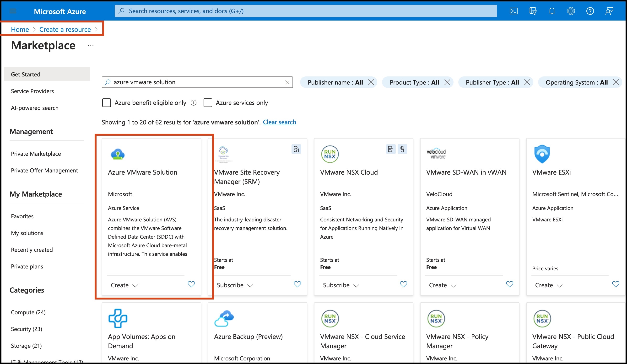Open the Notifications bell icon

pyautogui.click(x=552, y=11)
